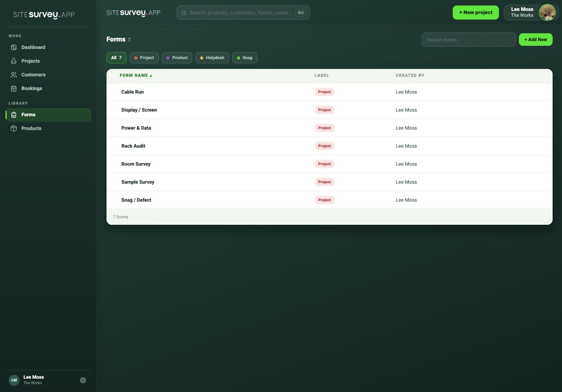The width and height of the screenshot is (562, 392).
Task: Click Project badge in Cable Run row
Action: pos(324,92)
